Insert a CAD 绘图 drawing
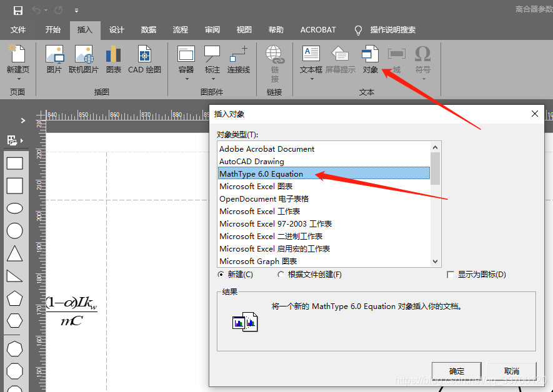 (144, 59)
